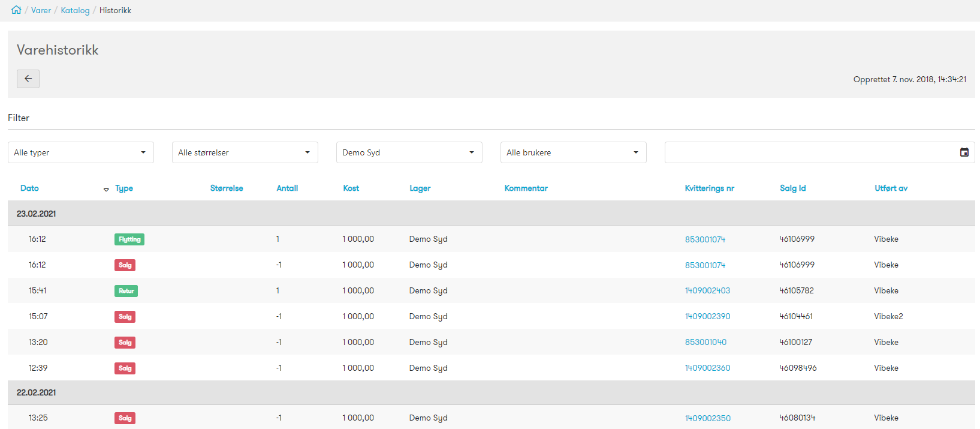Sort by Utført av column header
This screenshot has width=980, height=429.
click(x=891, y=188)
